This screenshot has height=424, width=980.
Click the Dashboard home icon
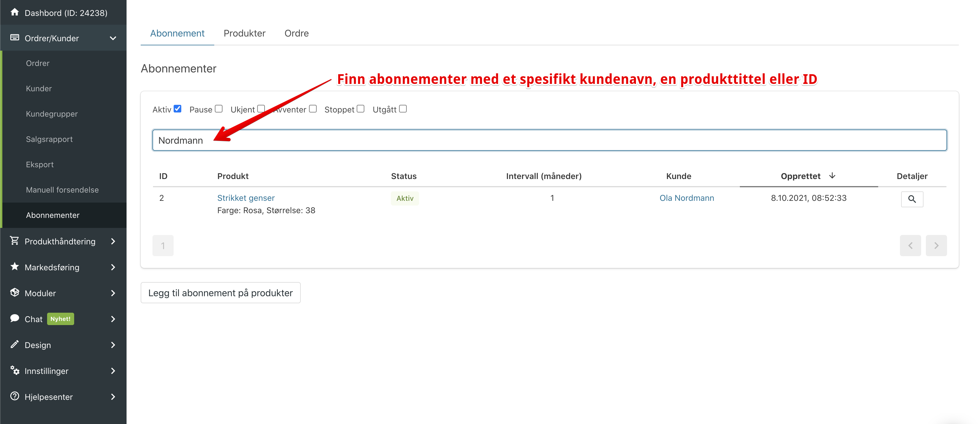[x=14, y=12]
